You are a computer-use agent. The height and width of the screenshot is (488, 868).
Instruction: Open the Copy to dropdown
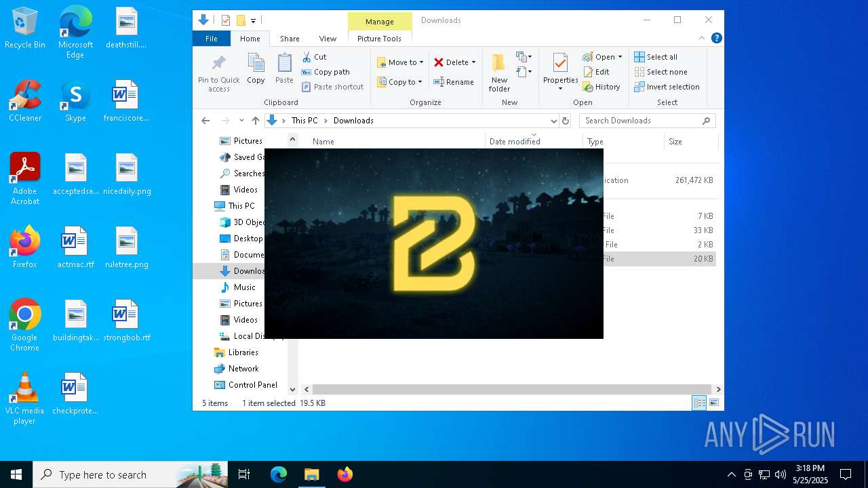[x=399, y=82]
